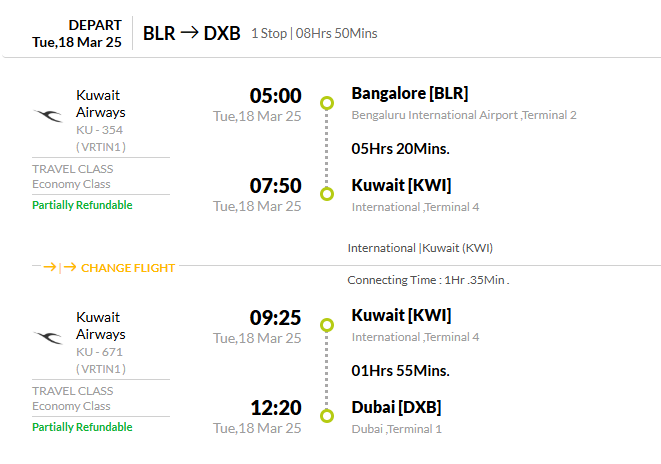Select the Bangalore departure timeline circle
The height and width of the screenshot is (464, 661).
pyautogui.click(x=327, y=103)
